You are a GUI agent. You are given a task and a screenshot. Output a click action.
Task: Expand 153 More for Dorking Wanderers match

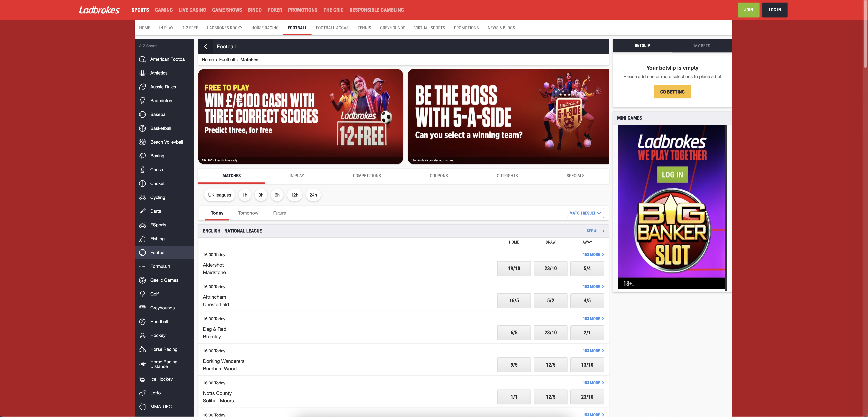coord(593,351)
